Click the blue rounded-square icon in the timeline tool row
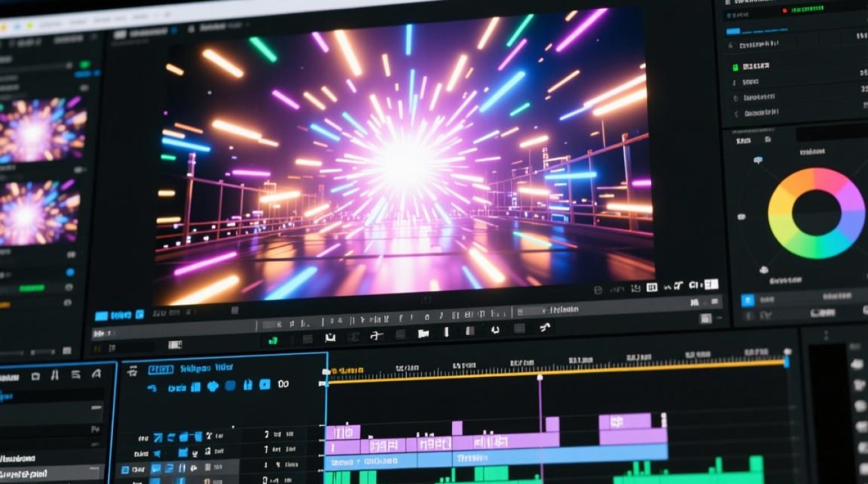The image size is (868, 484). pos(230,385)
